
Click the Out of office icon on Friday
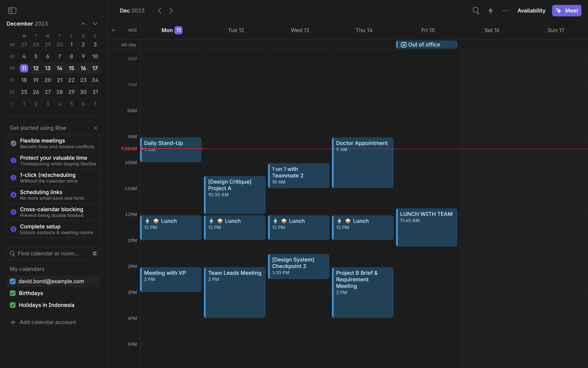click(x=404, y=45)
